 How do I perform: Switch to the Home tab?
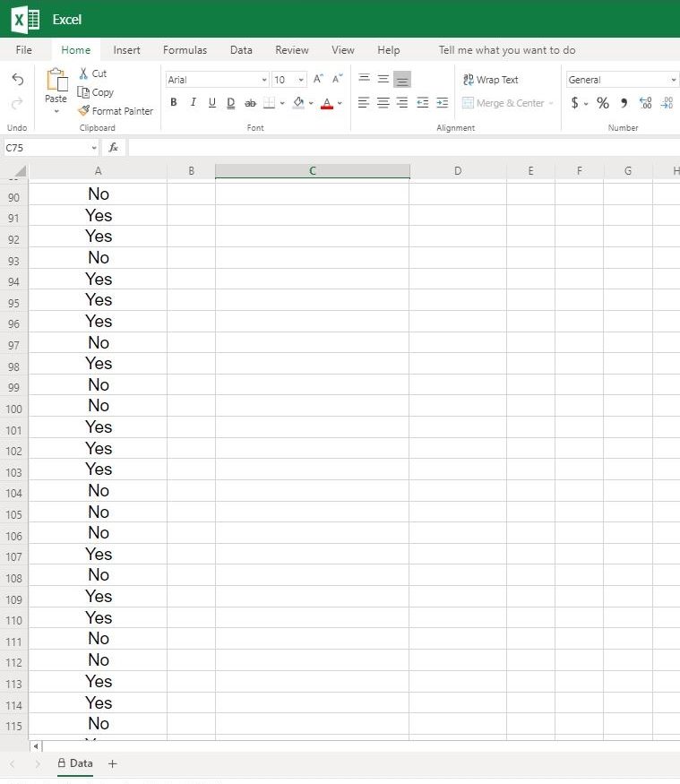click(x=75, y=50)
